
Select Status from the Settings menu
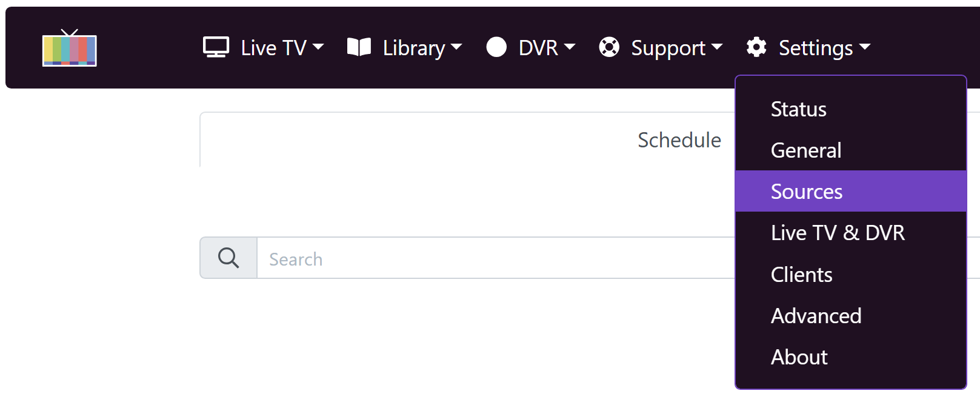pos(798,109)
